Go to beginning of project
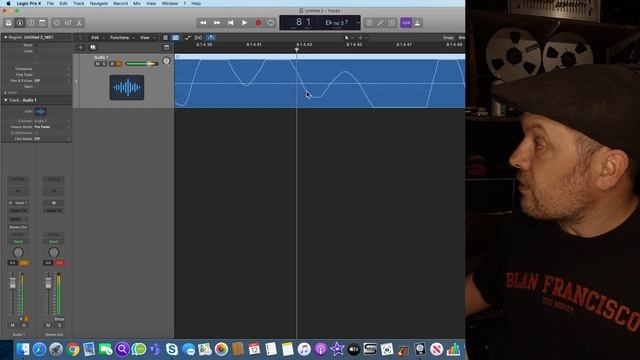Viewport: 640px width, 360px height. coord(231,23)
